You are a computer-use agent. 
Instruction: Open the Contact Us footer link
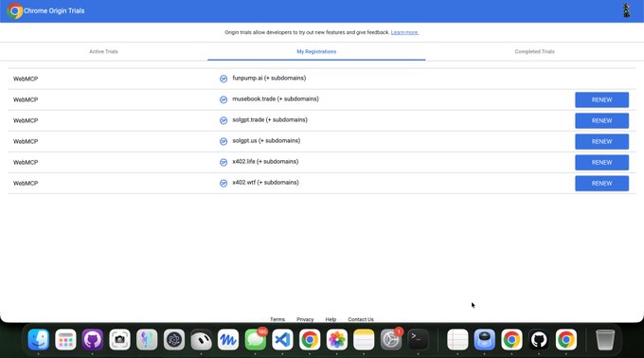[361, 319]
